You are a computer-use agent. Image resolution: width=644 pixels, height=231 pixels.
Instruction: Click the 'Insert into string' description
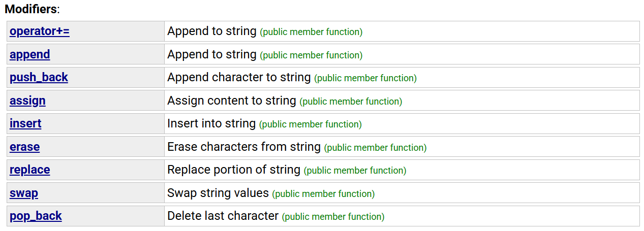click(211, 123)
